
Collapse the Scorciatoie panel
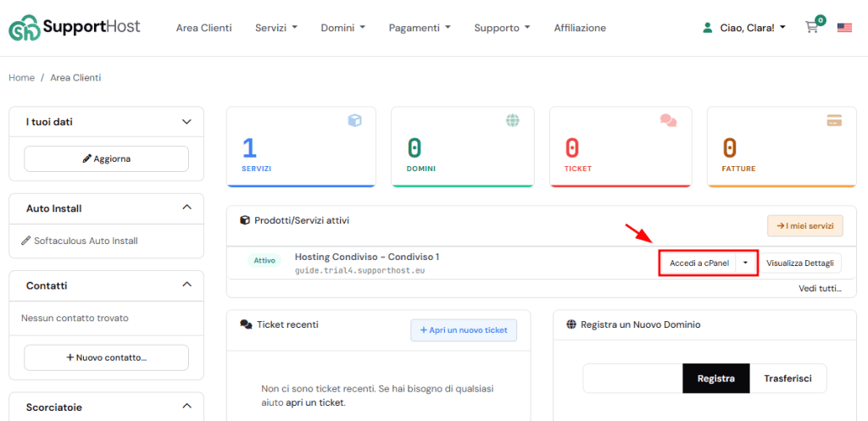pos(186,406)
